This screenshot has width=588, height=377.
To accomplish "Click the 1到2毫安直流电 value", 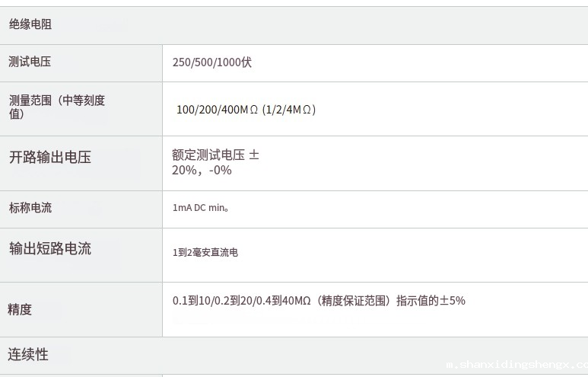I will [205, 252].
